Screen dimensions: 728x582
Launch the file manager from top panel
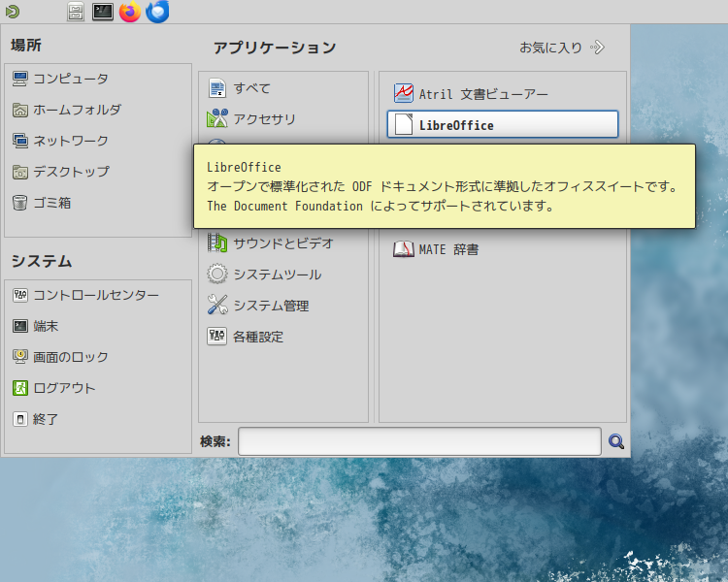pyautogui.click(x=75, y=12)
